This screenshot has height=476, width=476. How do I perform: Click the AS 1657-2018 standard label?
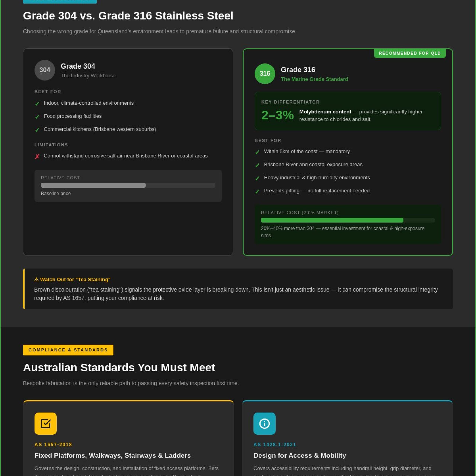[53, 444]
